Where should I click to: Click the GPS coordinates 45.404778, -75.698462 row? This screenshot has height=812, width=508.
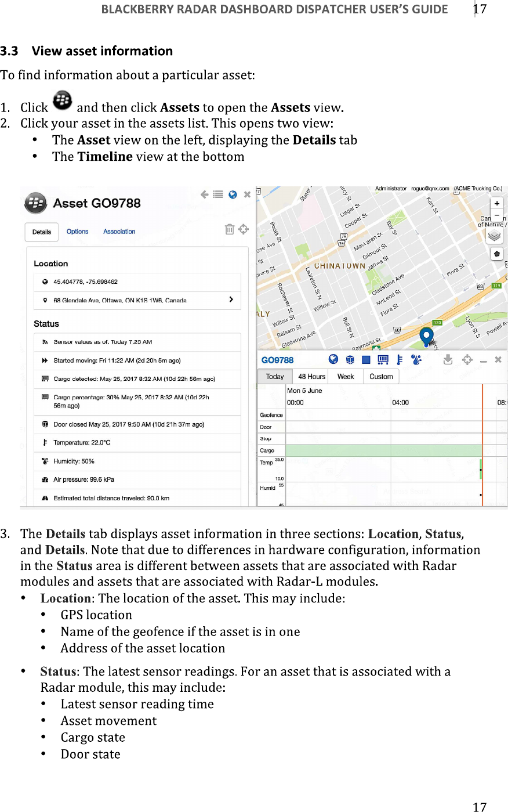[x=137, y=282]
